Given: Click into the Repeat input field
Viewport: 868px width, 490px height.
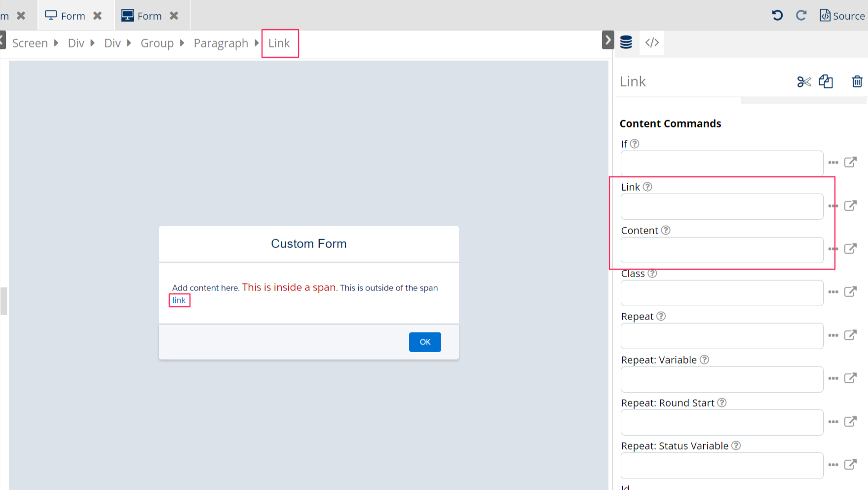Looking at the screenshot, I should click(721, 336).
